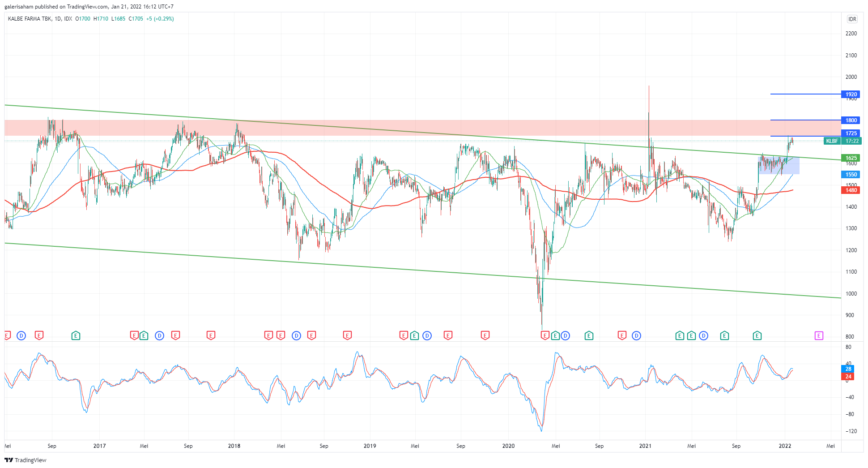Click the +5 (+0.29%) change value
This screenshot has width=868, height=468.
pyautogui.click(x=160, y=19)
